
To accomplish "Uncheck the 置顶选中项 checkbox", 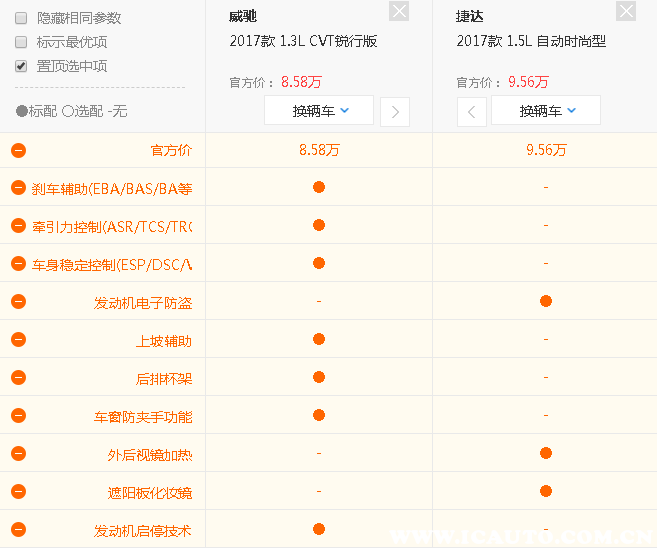I will [x=21, y=66].
